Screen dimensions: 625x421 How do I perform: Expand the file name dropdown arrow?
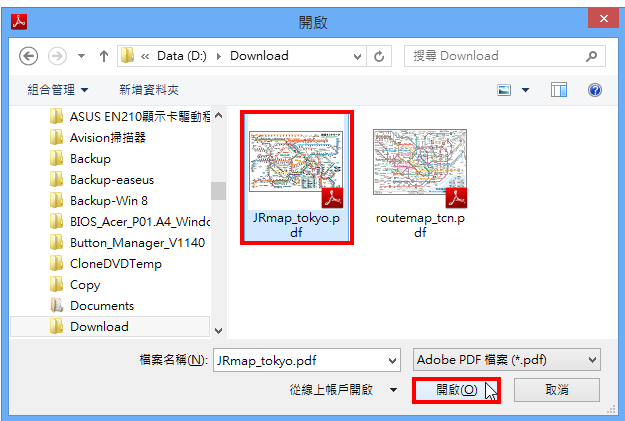pos(393,360)
